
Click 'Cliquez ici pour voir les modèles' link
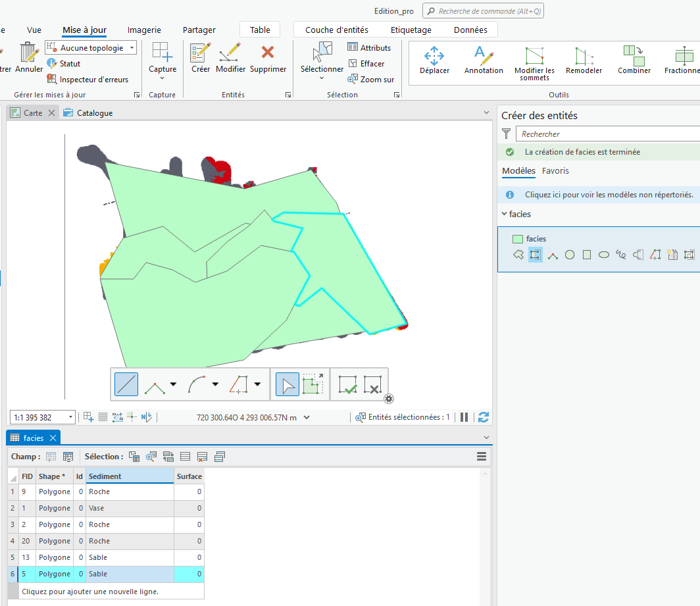click(x=609, y=195)
